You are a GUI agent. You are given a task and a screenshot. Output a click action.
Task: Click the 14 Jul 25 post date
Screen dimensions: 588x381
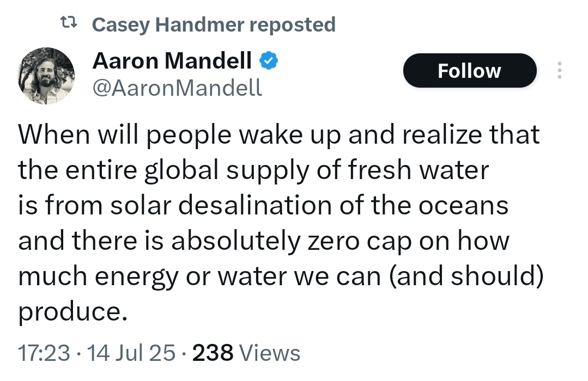(131, 353)
